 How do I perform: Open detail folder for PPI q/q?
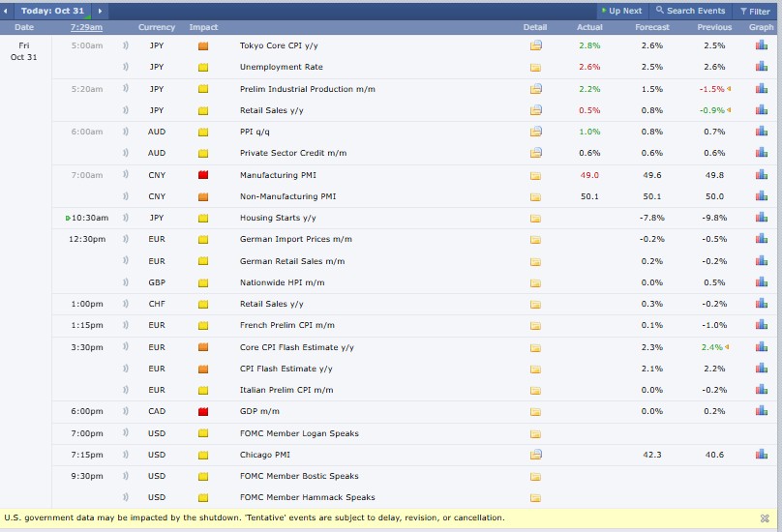(535, 132)
